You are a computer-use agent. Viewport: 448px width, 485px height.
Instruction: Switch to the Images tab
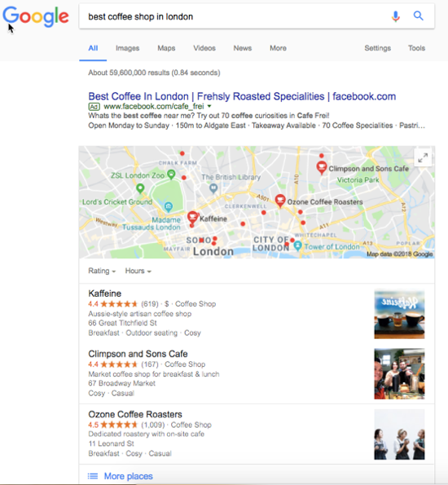pyautogui.click(x=127, y=48)
